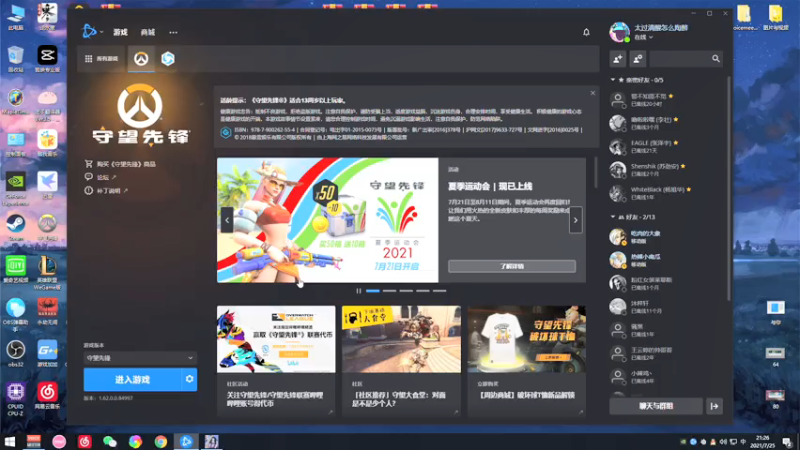Open the taskbar notification center icon
Image resolution: width=800 pixels, height=450 pixels.
[x=787, y=442]
